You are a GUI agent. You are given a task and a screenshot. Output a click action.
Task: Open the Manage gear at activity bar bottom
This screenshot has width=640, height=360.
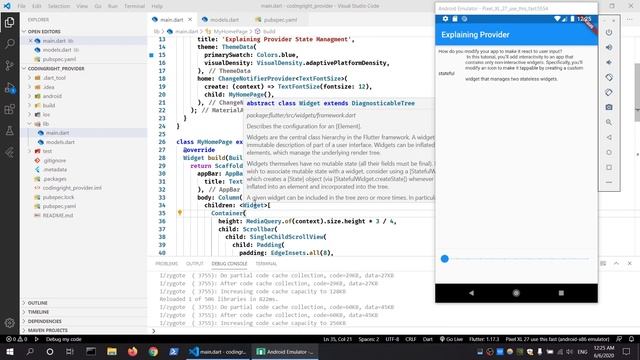coord(9,323)
